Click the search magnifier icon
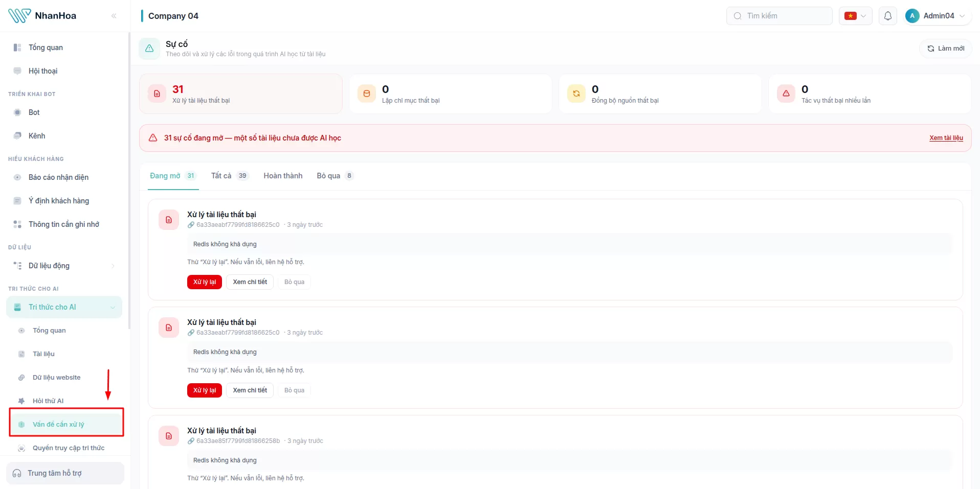This screenshot has width=980, height=489. pyautogui.click(x=738, y=16)
